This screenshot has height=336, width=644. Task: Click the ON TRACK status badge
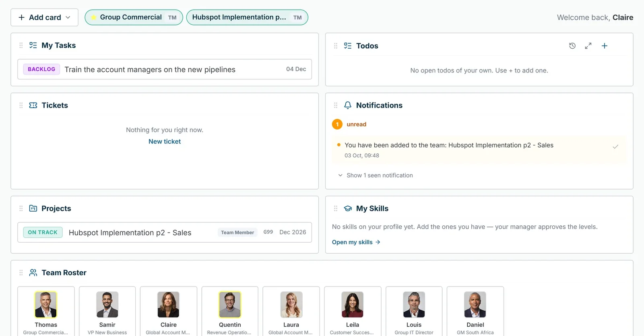43,233
